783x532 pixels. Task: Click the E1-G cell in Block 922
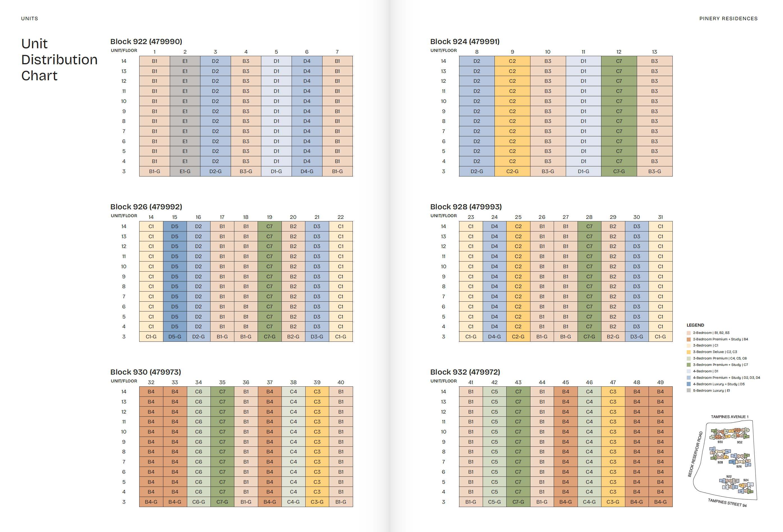point(185,171)
